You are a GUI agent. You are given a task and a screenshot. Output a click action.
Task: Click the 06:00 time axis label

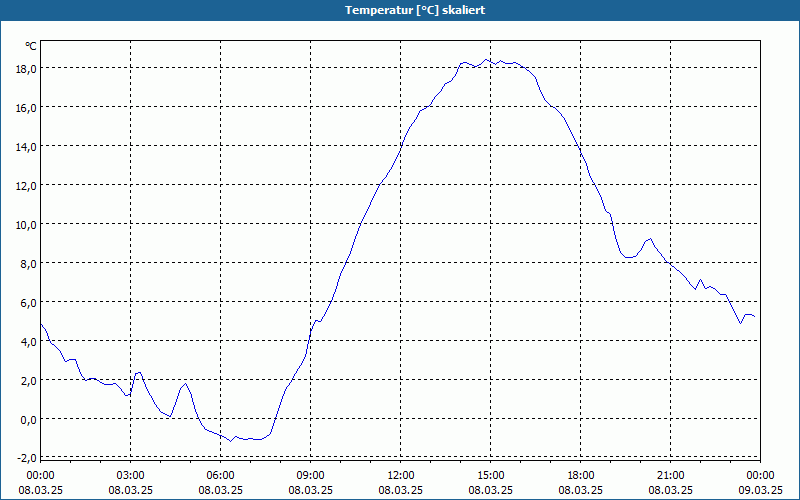(220, 476)
